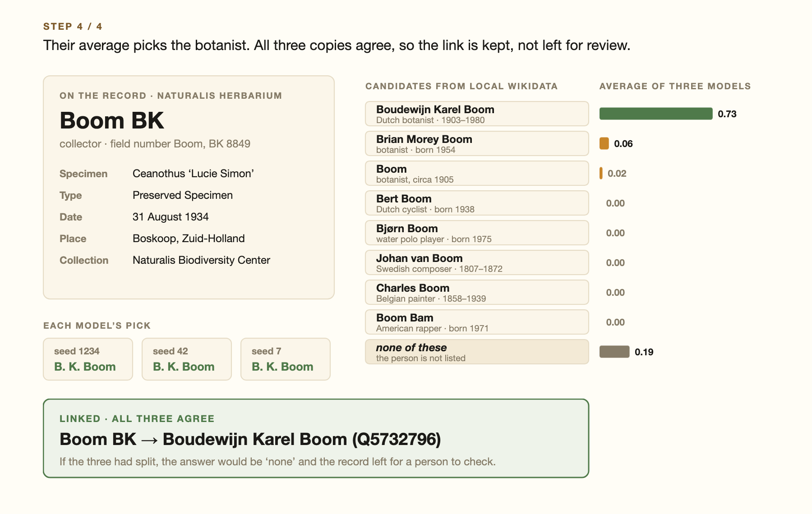The height and width of the screenshot is (514, 812).
Task: Click the 0.00 value beside Bjørn Boom
Action: point(615,233)
